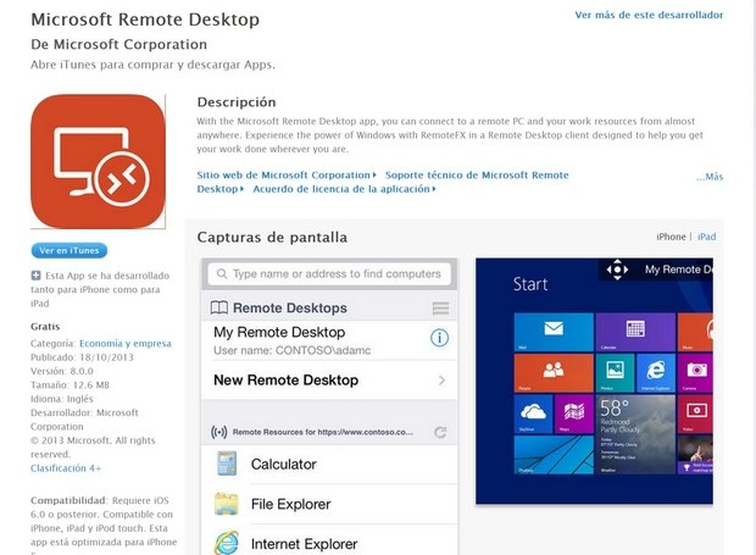The height and width of the screenshot is (555, 756).
Task: Expand description with ...Más link
Action: pos(709,177)
